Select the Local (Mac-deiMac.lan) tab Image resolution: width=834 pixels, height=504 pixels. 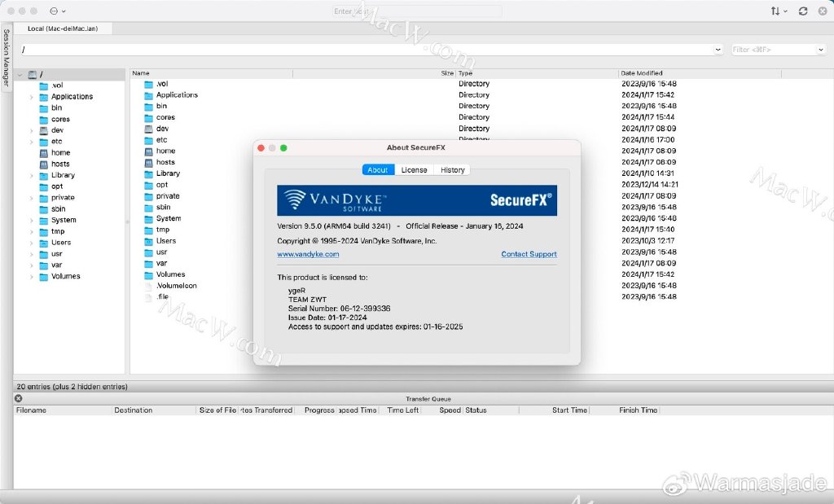[63, 28]
